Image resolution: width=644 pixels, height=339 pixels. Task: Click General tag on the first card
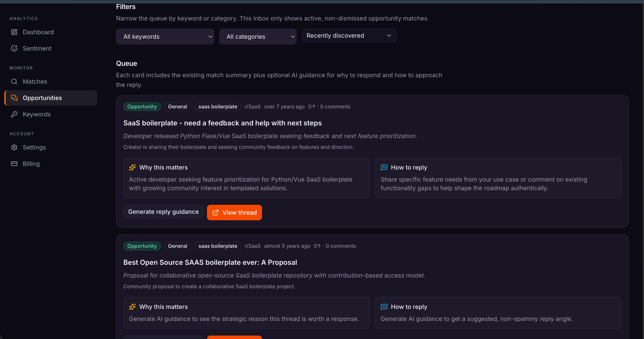coord(178,106)
